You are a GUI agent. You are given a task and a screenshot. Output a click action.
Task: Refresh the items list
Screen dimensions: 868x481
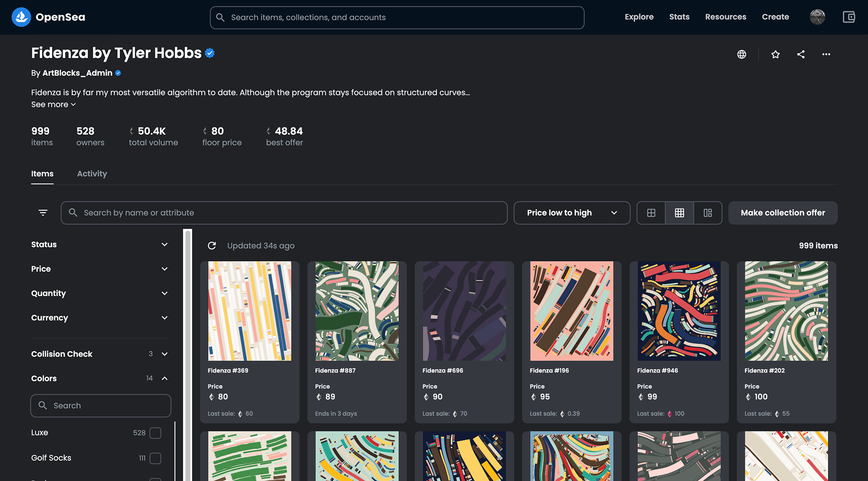[x=212, y=246]
